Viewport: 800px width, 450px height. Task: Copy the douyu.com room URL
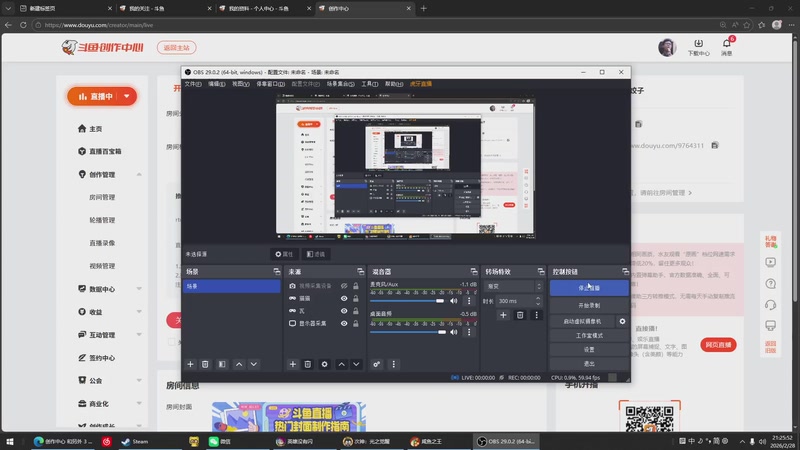coord(715,145)
